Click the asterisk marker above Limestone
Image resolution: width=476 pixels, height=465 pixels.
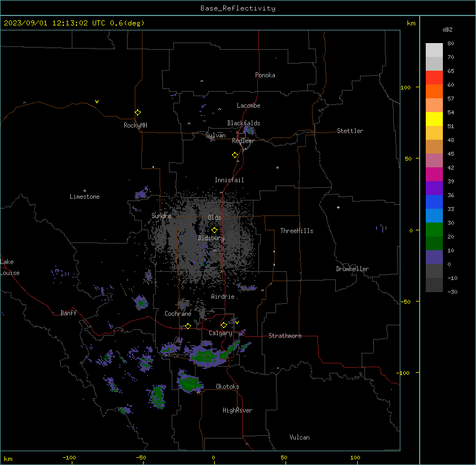tap(84, 191)
